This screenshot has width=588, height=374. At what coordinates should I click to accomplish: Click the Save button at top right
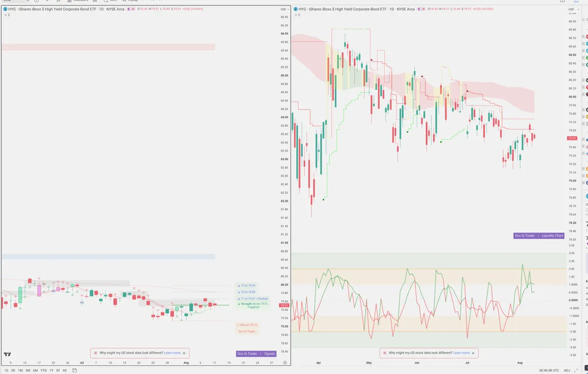click(x=576, y=1)
